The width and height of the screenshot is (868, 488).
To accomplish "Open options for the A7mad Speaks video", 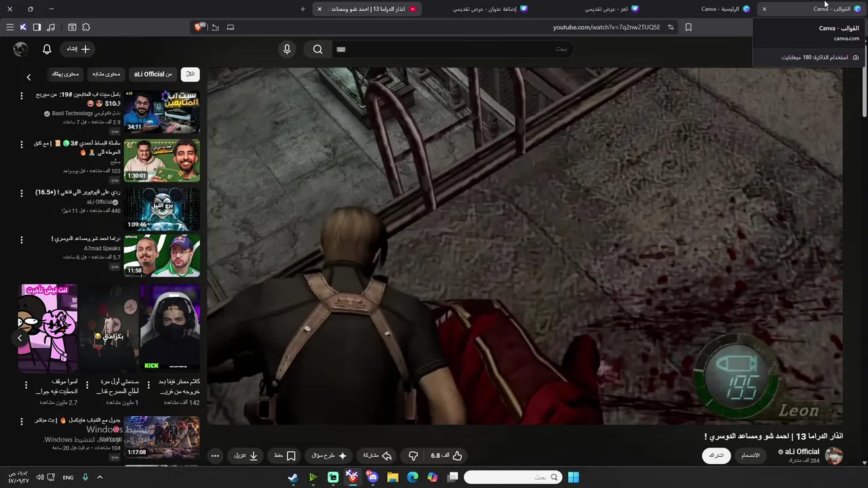I will click(x=21, y=240).
